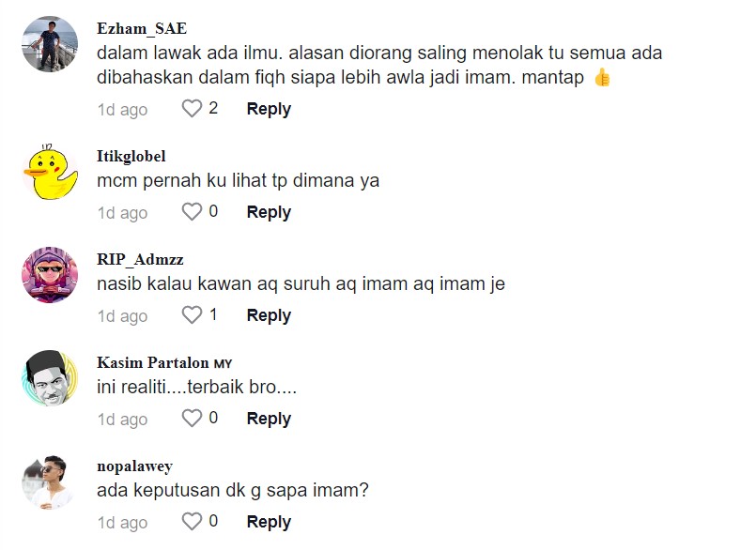
Task: Open the nopalawey username link
Action: (135, 466)
